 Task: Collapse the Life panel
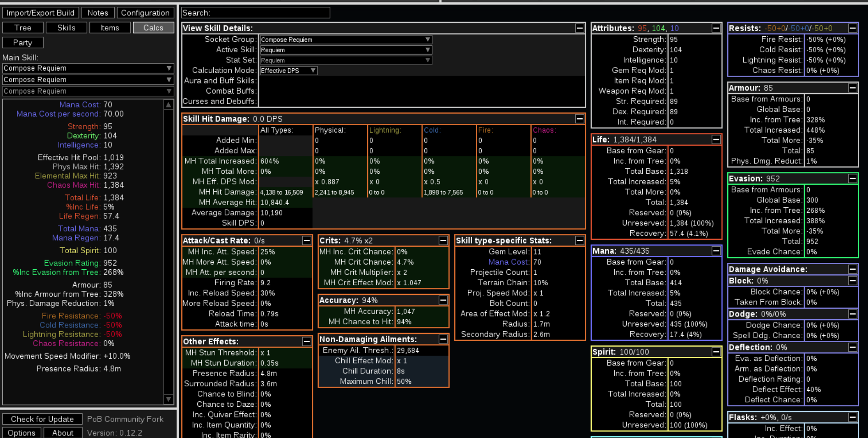tap(716, 139)
